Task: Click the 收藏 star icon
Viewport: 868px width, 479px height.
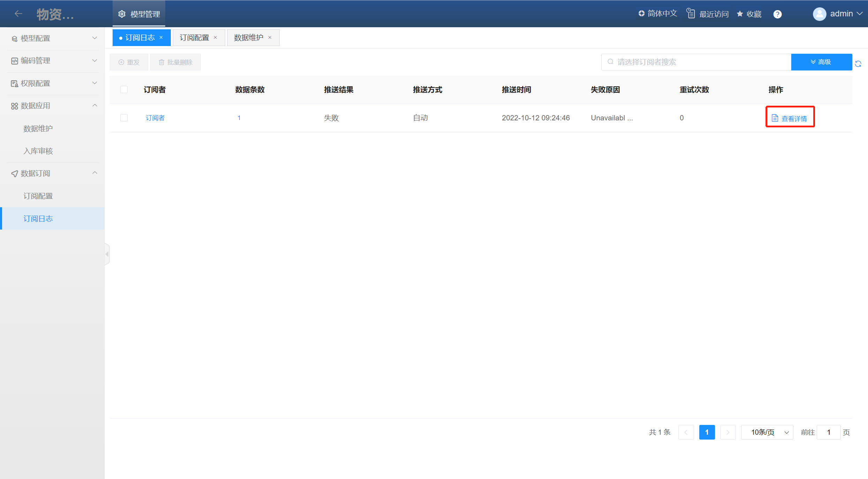Action: (x=740, y=14)
